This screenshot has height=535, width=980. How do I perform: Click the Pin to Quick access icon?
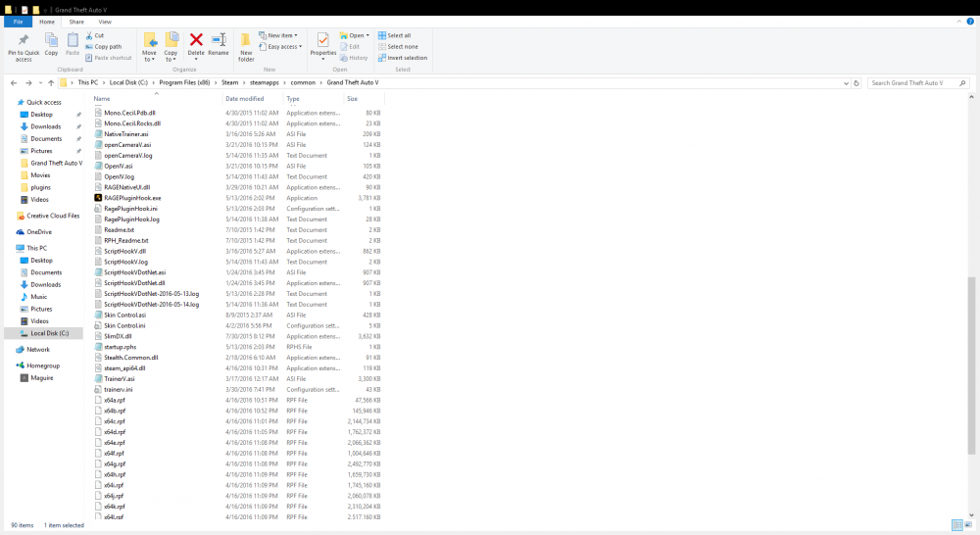(x=24, y=40)
